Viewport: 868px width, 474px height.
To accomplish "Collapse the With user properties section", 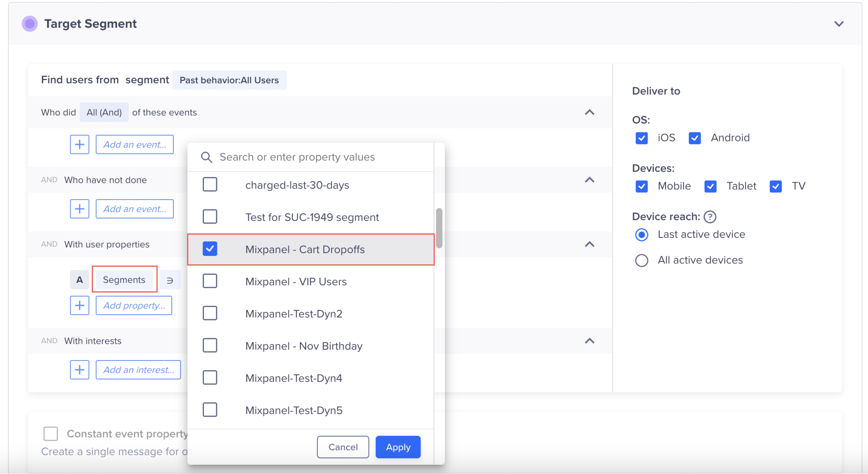I will [590, 244].
